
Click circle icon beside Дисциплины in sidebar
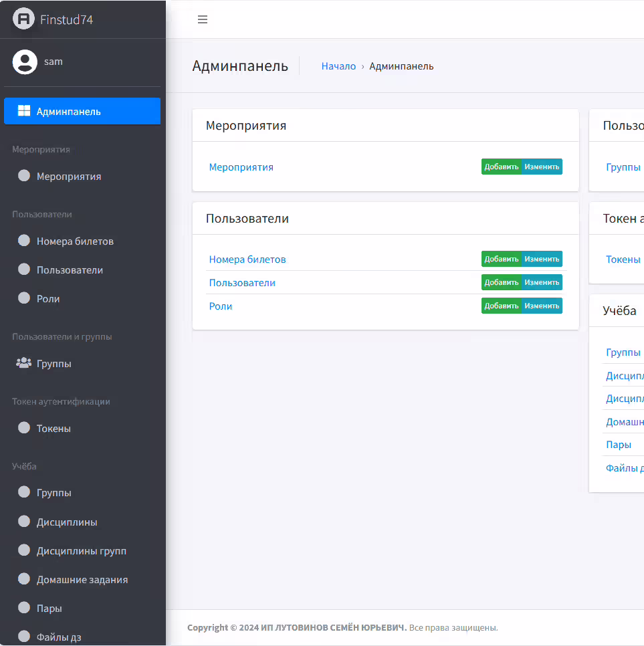click(24, 521)
